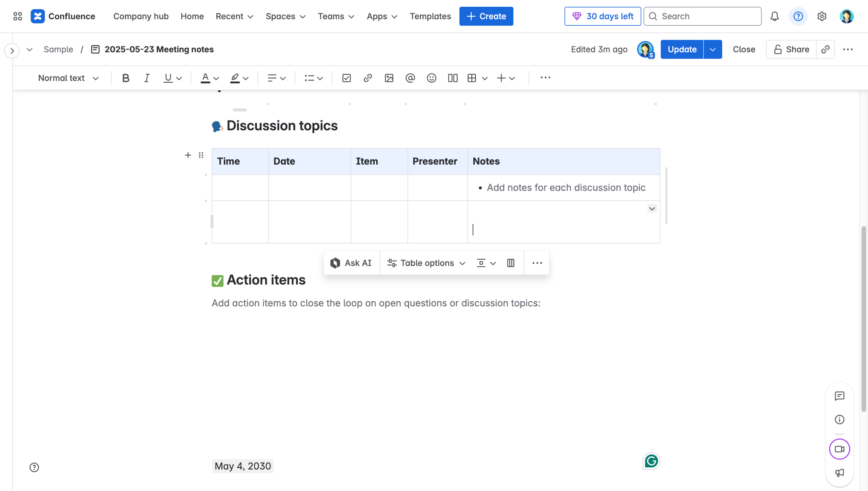Open page more actions menu
Viewport: 868px width, 491px height.
tap(848, 50)
